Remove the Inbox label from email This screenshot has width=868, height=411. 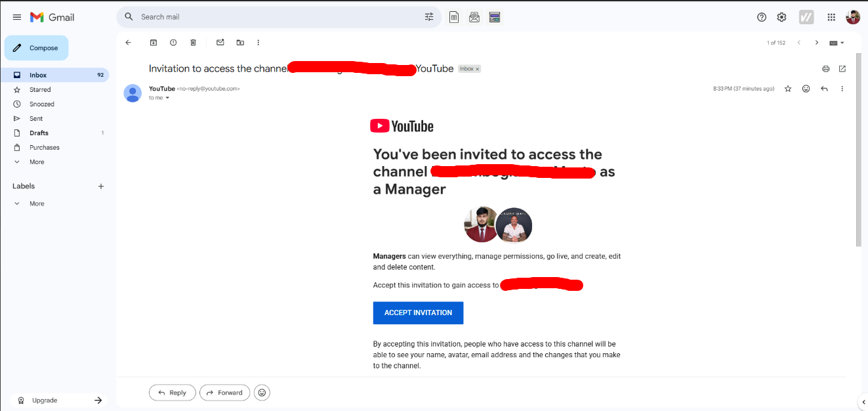tap(478, 69)
